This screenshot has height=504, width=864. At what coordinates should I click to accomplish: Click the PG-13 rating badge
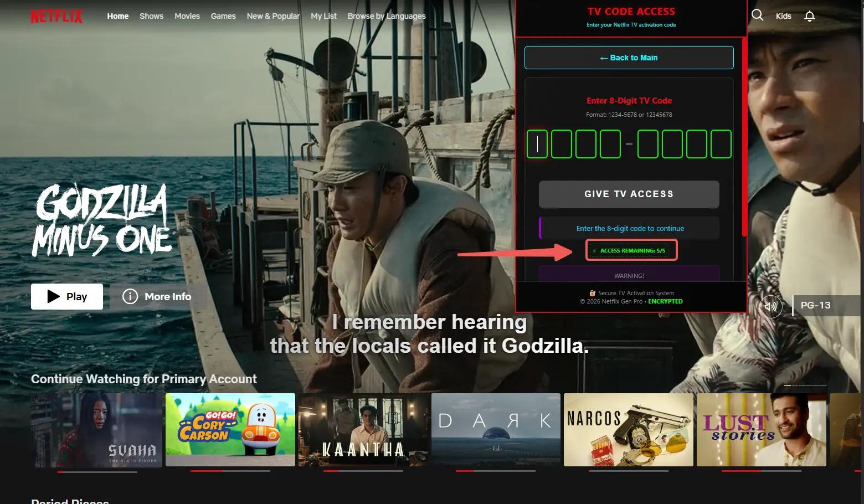pos(826,305)
